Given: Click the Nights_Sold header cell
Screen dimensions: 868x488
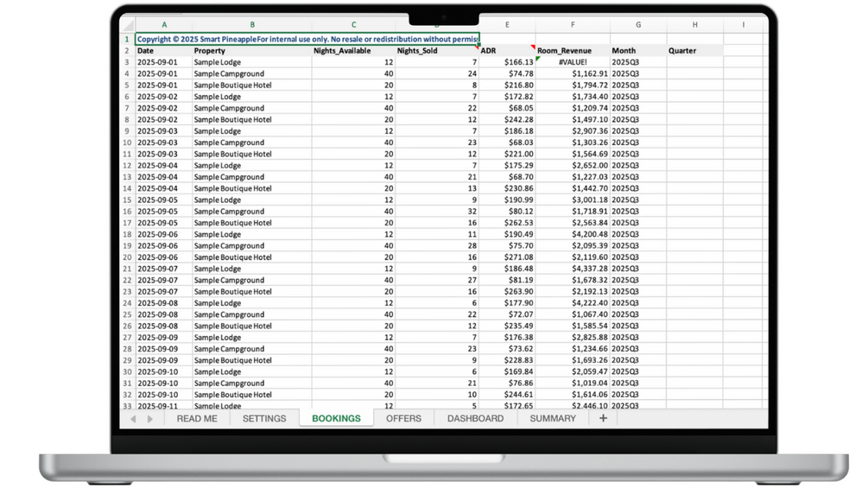Looking at the screenshot, I should [437, 51].
